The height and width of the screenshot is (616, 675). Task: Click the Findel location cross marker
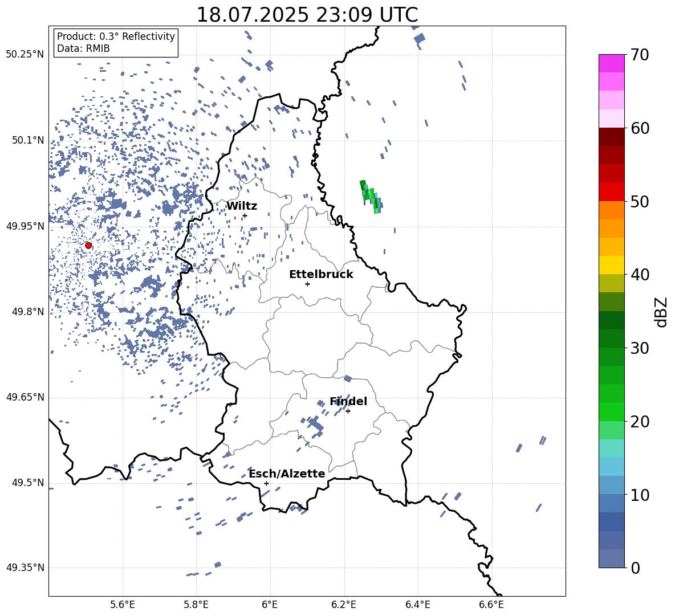click(x=348, y=411)
